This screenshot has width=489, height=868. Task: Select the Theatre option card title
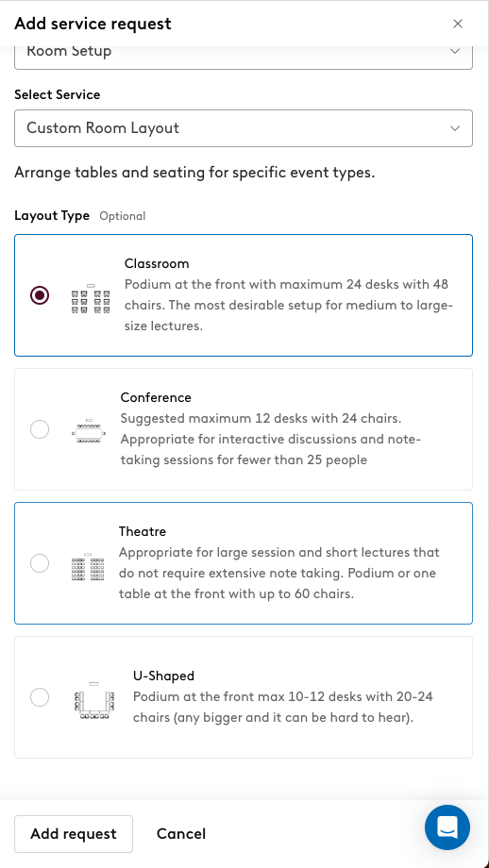143,531
